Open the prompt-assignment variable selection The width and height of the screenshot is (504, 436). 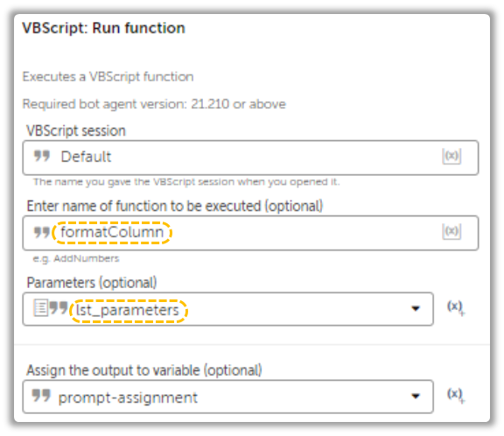tap(227, 397)
